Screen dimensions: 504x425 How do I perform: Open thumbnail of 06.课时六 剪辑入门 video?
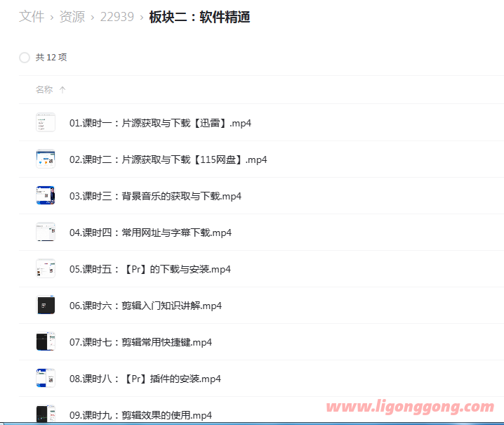click(x=46, y=305)
